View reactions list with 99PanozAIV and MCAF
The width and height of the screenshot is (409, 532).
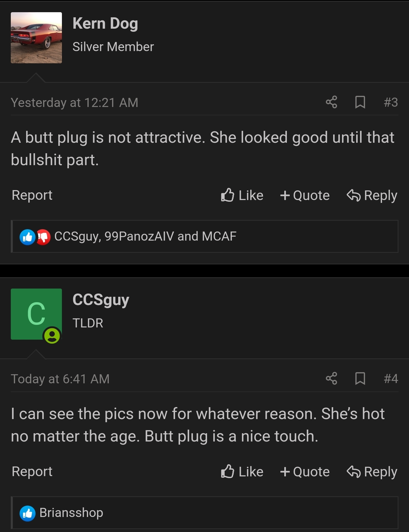145,236
